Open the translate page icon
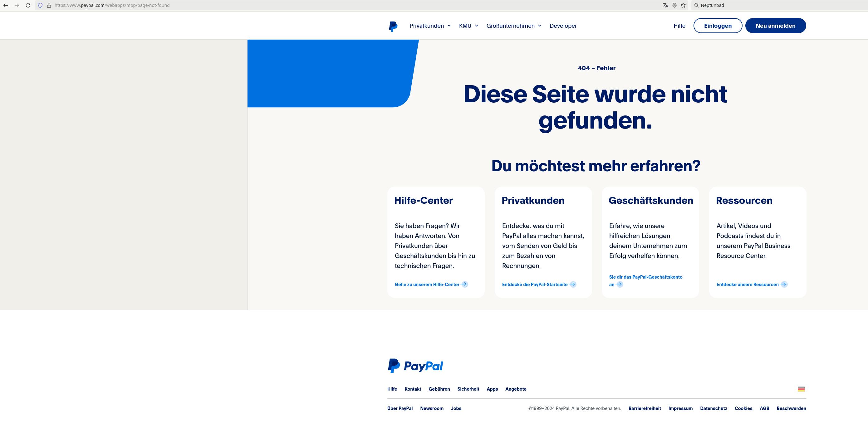 click(x=665, y=5)
